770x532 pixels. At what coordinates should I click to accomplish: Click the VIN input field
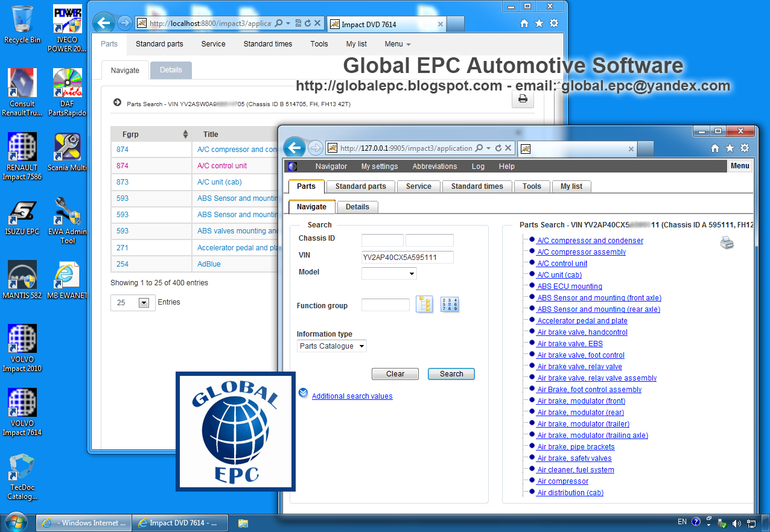[407, 258]
